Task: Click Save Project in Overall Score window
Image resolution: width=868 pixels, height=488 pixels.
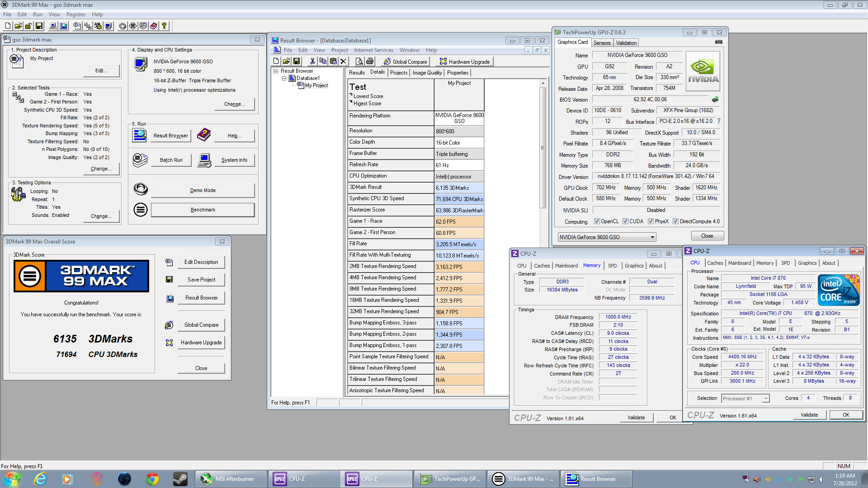Action: click(x=201, y=280)
